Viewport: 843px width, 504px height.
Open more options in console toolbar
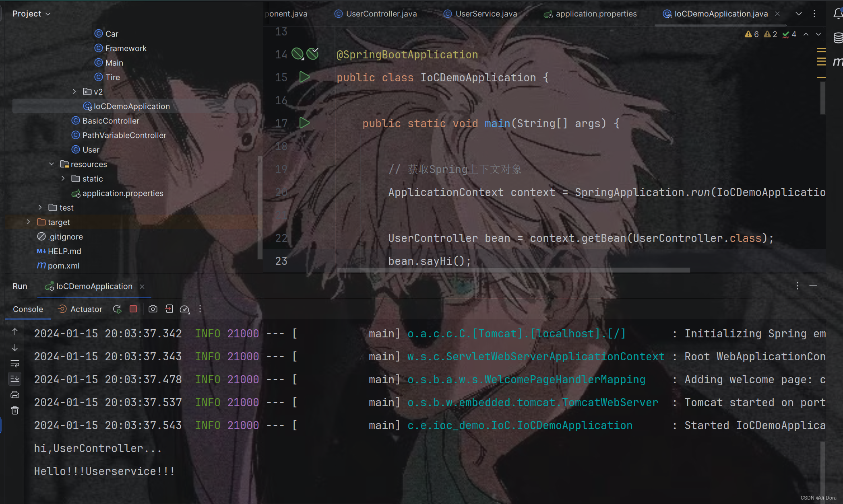tap(200, 309)
